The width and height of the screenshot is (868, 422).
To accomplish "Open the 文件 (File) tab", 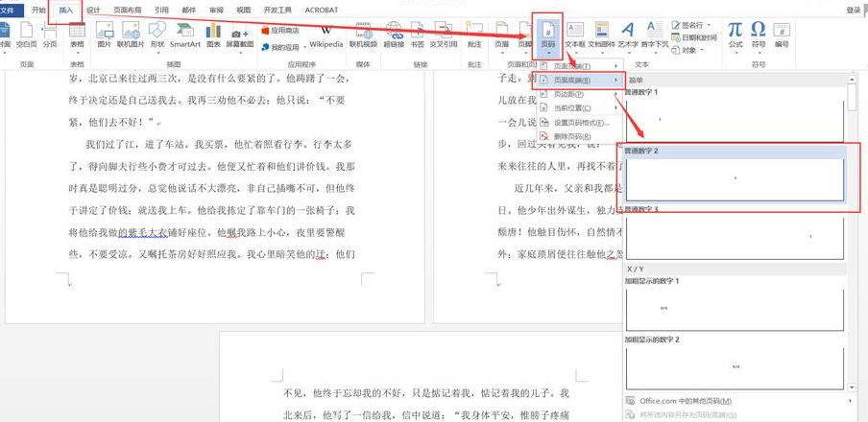I will click(10, 10).
